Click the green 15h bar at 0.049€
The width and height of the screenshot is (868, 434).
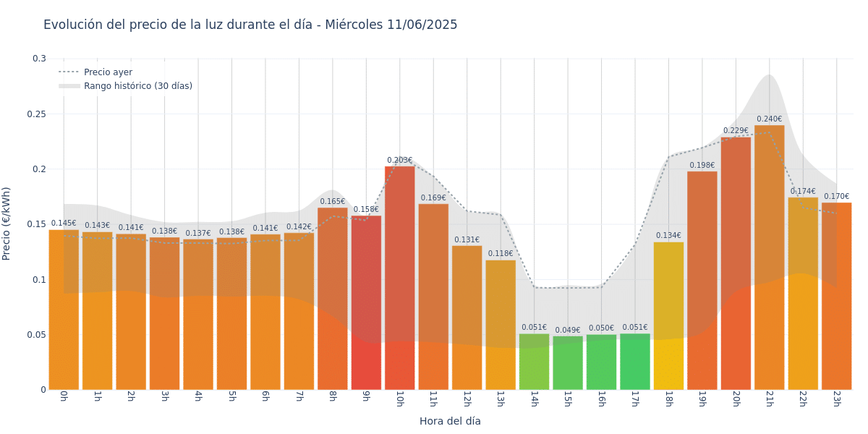568,363
